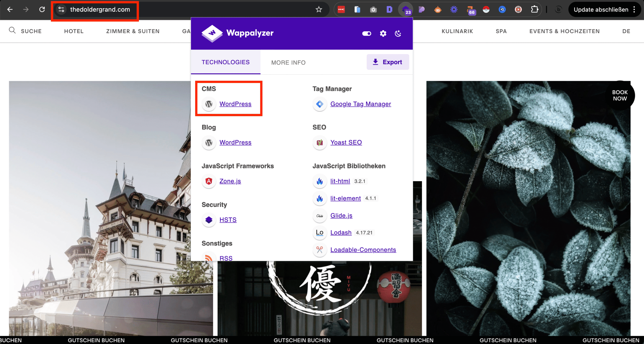
Task: Open the purple leaf-shaped extension icon
Action: [x=422, y=10]
